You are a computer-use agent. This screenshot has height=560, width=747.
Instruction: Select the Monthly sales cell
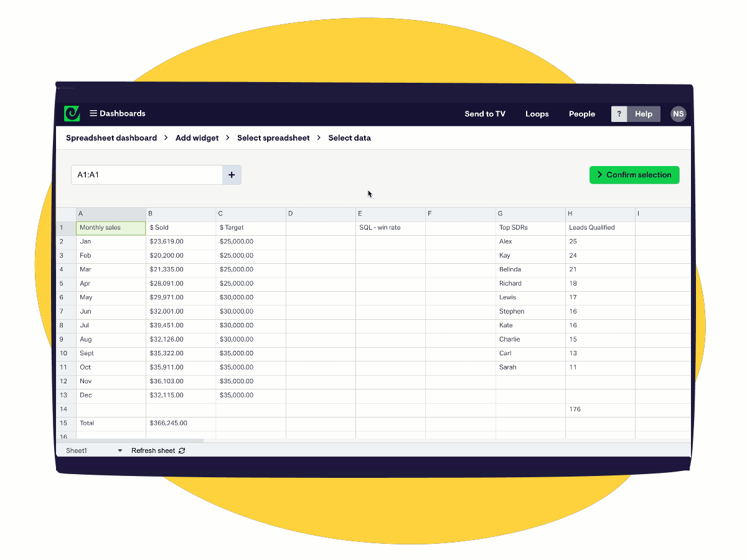[x=111, y=228]
